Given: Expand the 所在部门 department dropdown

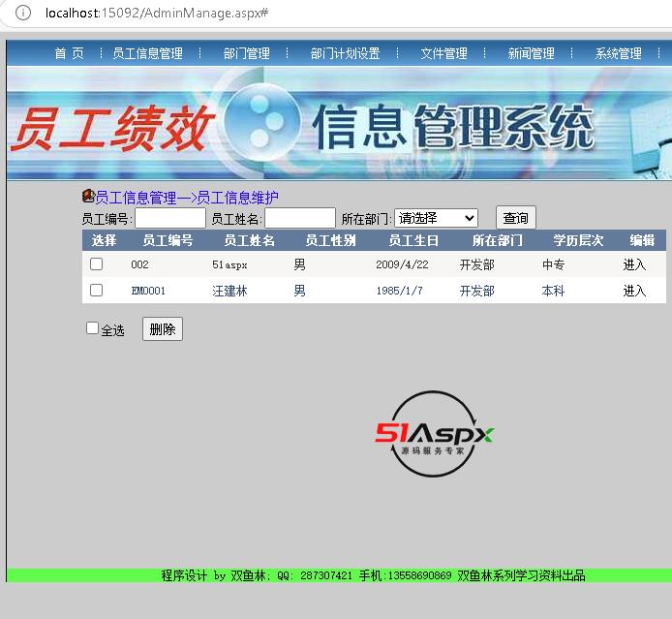Looking at the screenshot, I should point(436,219).
